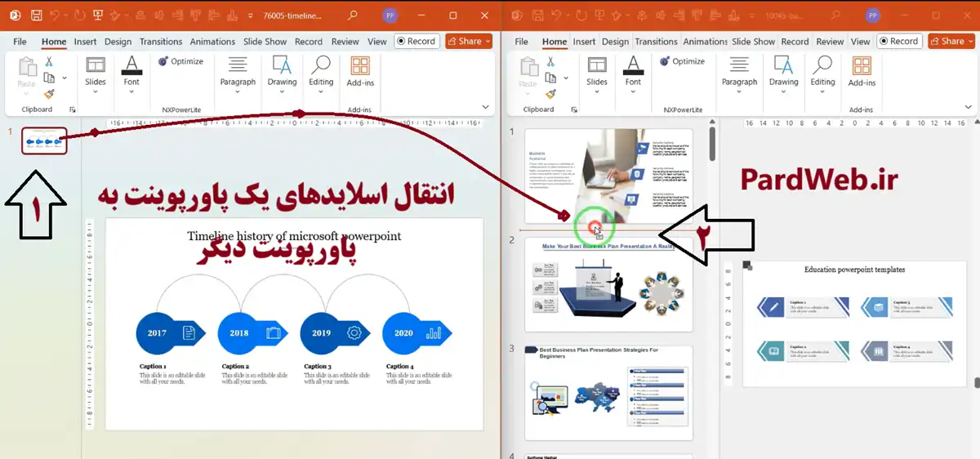Click the Cut scissors icon in right window
Screen dimensions: 980x459
click(550, 62)
